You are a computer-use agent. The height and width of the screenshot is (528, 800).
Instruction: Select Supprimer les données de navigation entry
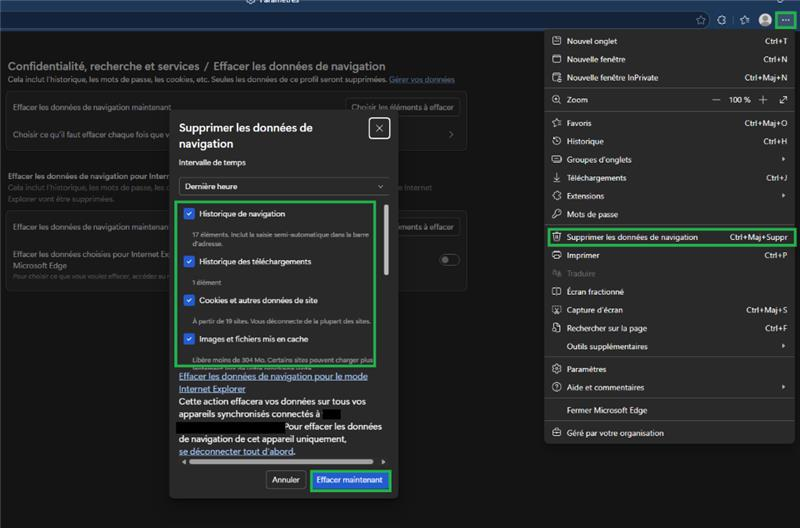tap(671, 237)
